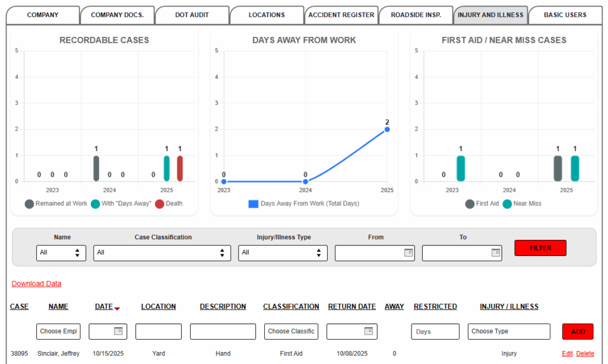Edit the Sinclair, Jeffrey case row
The width and height of the screenshot is (608, 364).
tap(567, 353)
